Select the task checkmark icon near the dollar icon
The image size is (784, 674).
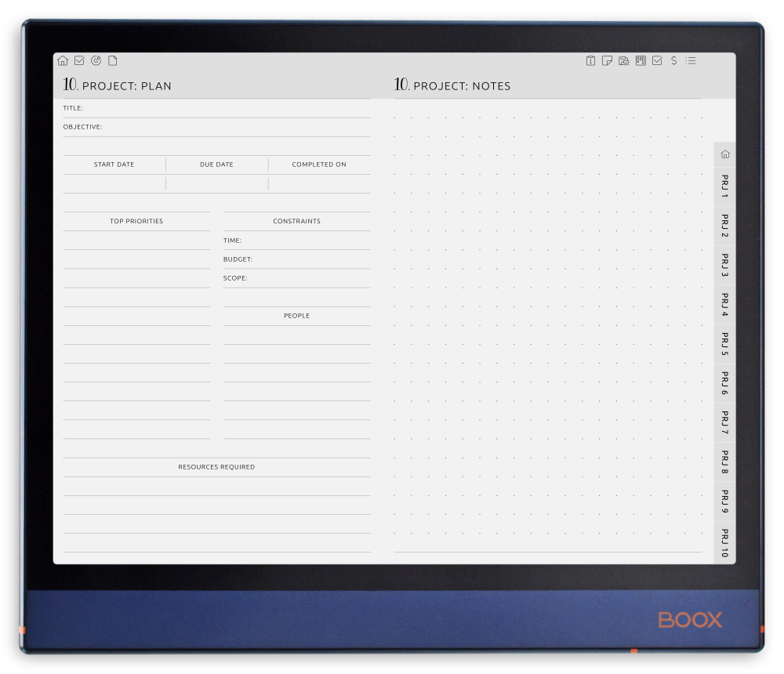coord(656,60)
